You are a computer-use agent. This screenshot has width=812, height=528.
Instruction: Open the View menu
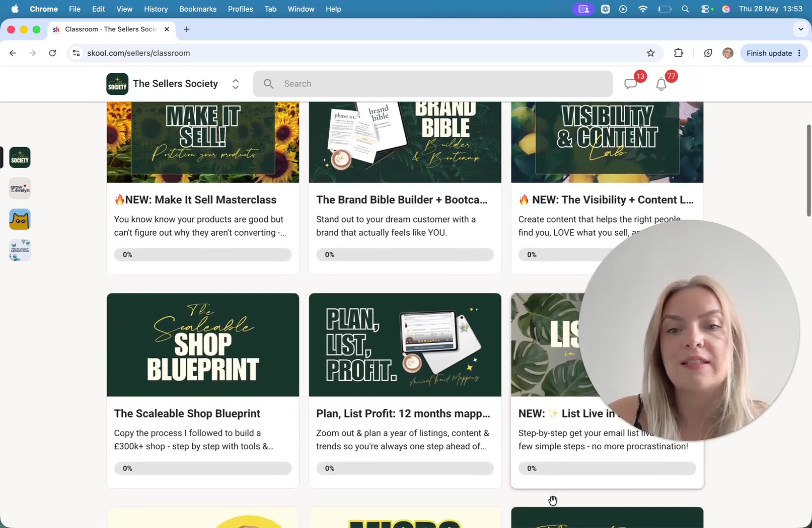(124, 9)
